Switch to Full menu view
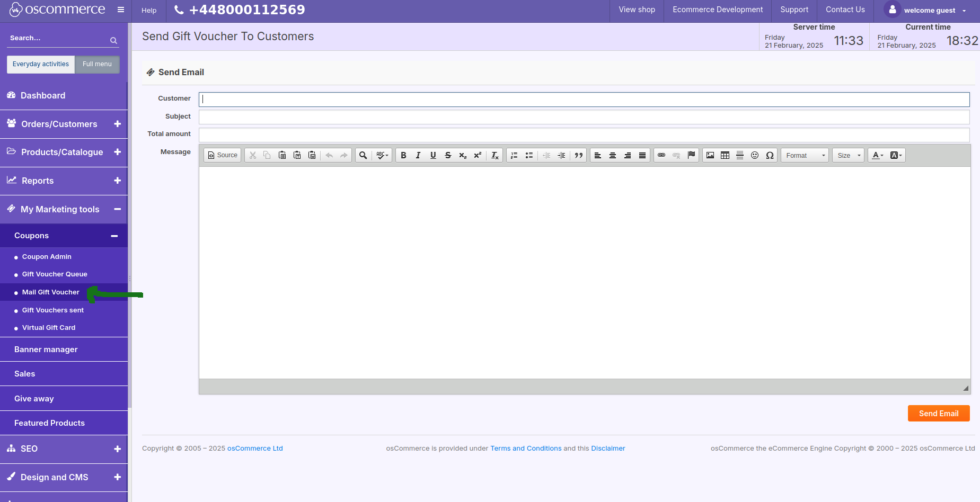This screenshot has width=980, height=502. tap(97, 64)
